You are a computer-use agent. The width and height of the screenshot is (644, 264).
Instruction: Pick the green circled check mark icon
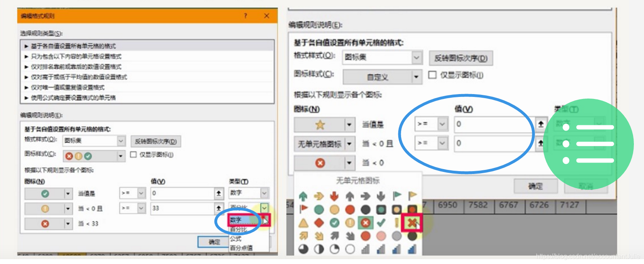tap(334, 223)
